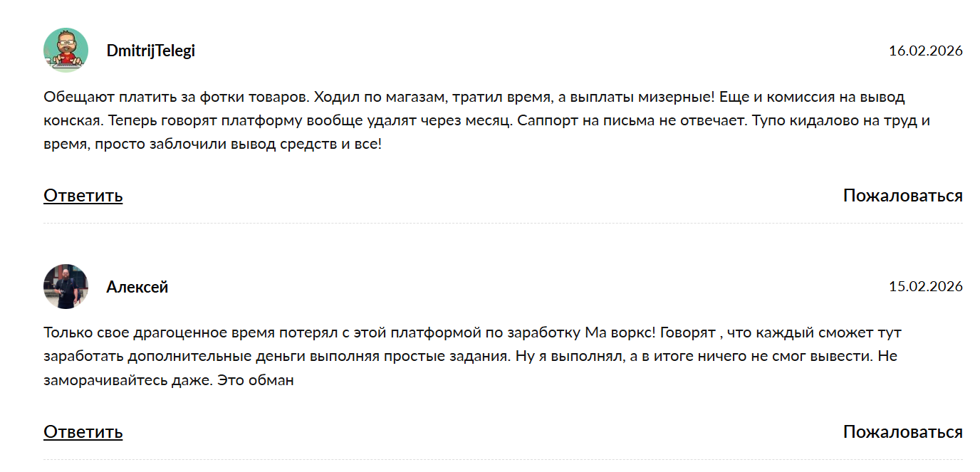Click Ответить under DmitrijTelegi's comment
The height and width of the screenshot is (472, 980).
83,196
